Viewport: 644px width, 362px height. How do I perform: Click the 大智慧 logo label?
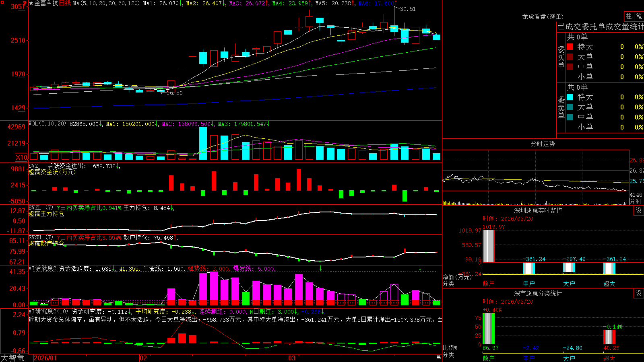[12, 358]
